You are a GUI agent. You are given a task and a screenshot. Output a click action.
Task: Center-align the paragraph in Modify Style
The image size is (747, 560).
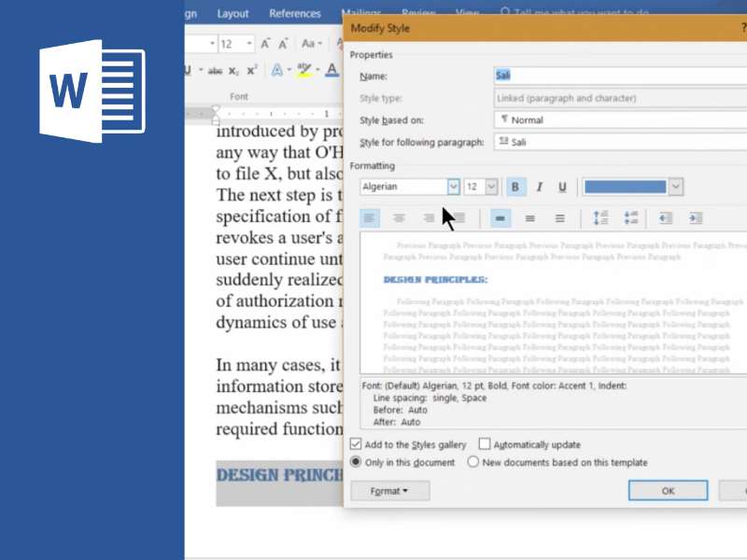click(399, 218)
